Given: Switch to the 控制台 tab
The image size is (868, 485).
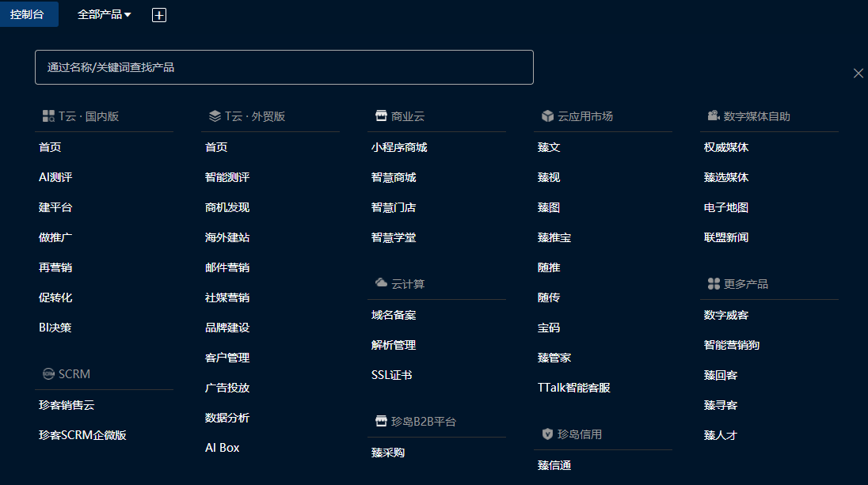Looking at the screenshot, I should (x=27, y=14).
